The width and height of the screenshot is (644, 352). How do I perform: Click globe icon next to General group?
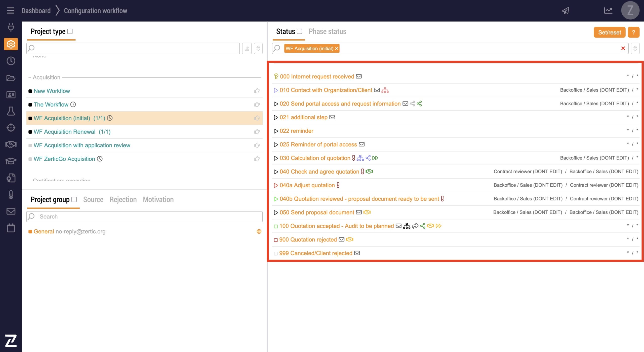259,231
